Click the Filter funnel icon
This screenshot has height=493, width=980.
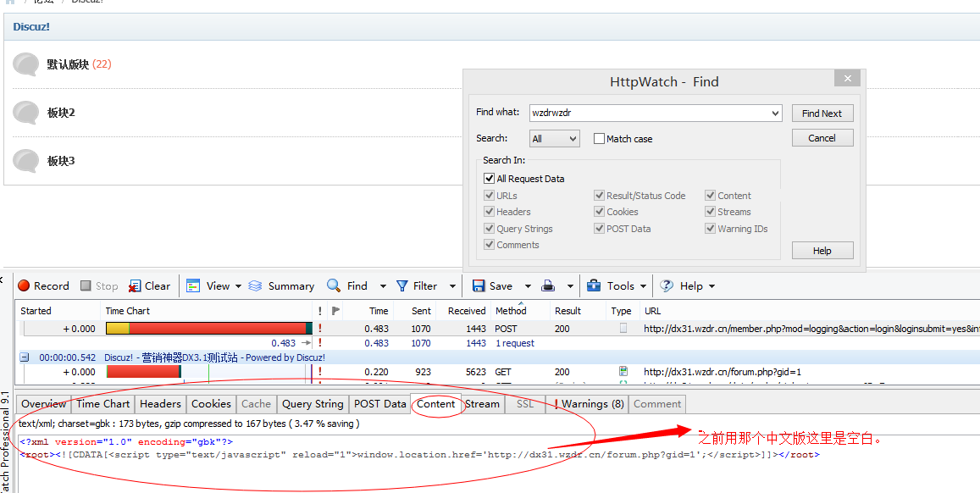pyautogui.click(x=402, y=286)
